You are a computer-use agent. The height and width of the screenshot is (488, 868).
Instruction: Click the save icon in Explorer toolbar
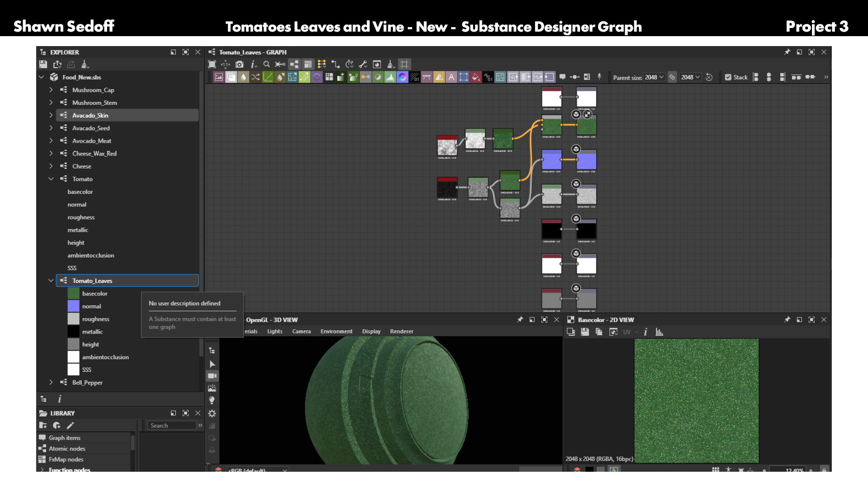coord(43,64)
